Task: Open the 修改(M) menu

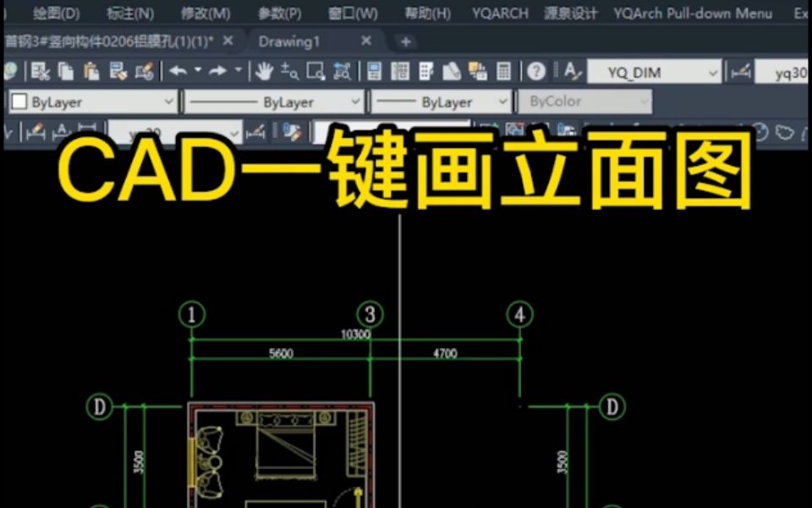Action: pos(204,14)
